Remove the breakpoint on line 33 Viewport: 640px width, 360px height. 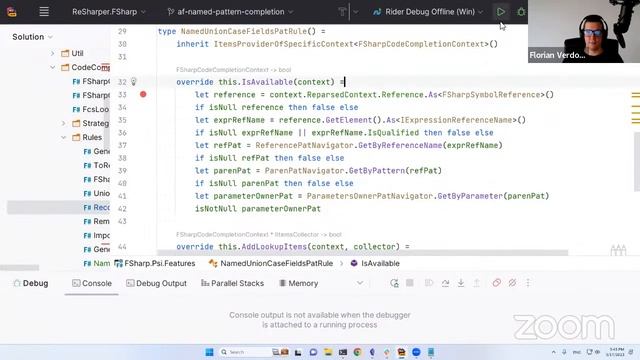[x=143, y=94]
